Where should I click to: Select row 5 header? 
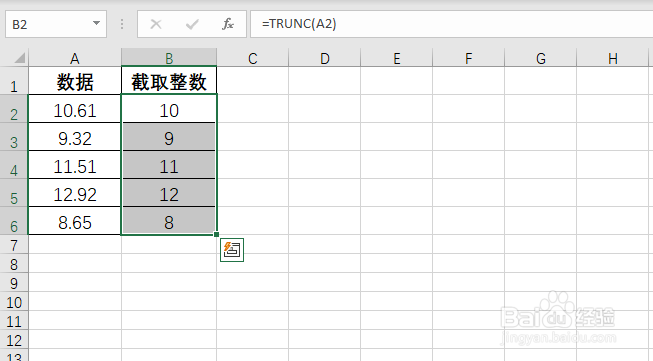[x=14, y=193]
